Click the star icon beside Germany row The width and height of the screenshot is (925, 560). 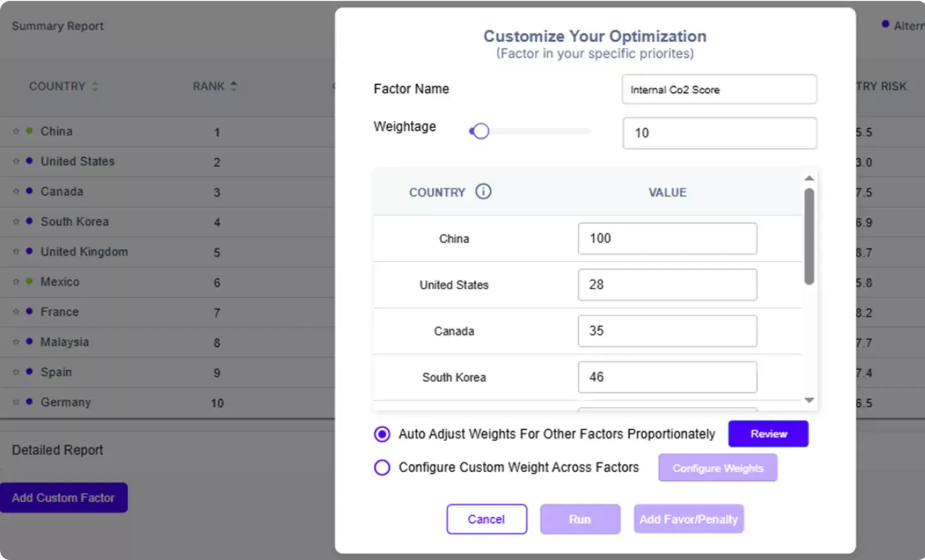pos(16,402)
